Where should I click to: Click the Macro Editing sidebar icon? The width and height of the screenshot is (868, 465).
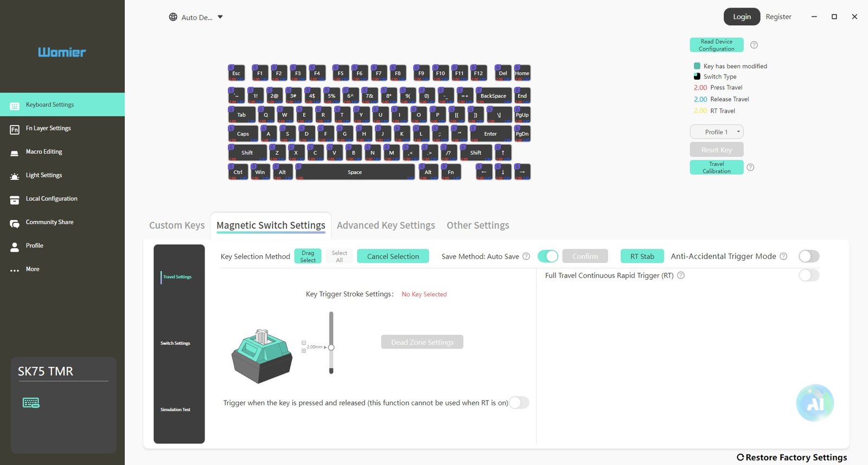[15, 153]
